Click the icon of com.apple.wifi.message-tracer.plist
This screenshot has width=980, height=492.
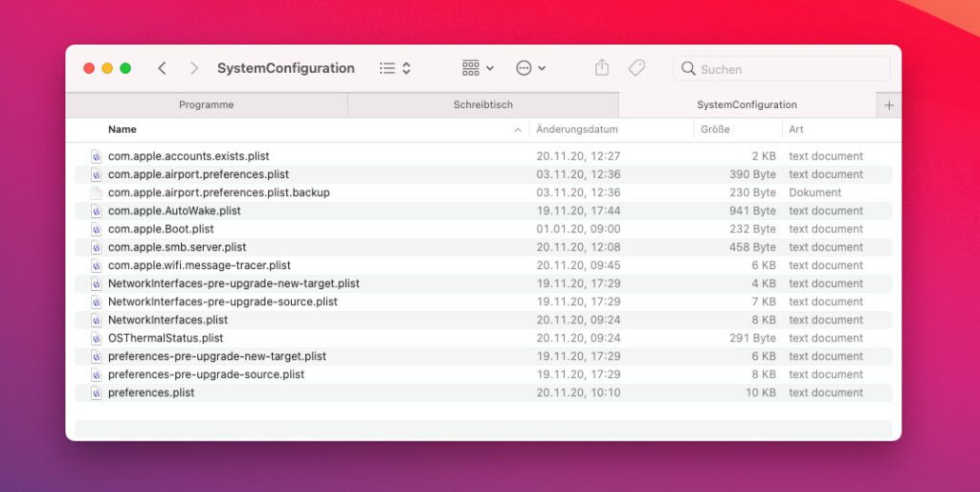pos(96,265)
